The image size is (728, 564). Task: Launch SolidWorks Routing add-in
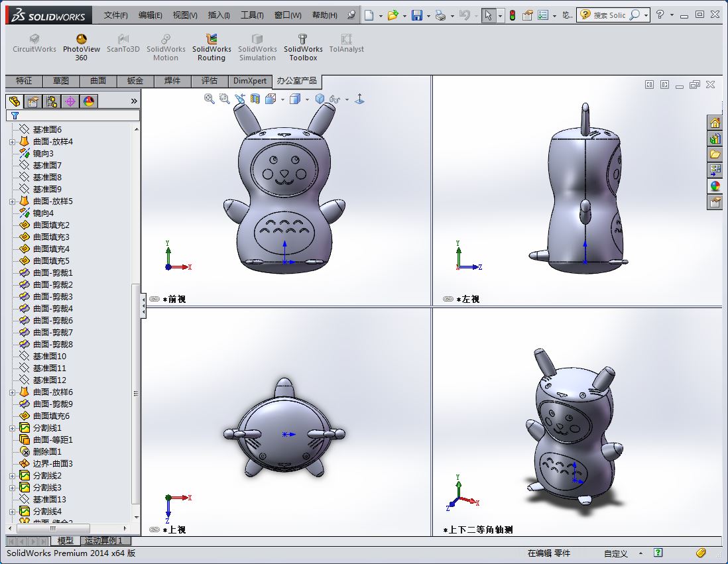tap(212, 47)
